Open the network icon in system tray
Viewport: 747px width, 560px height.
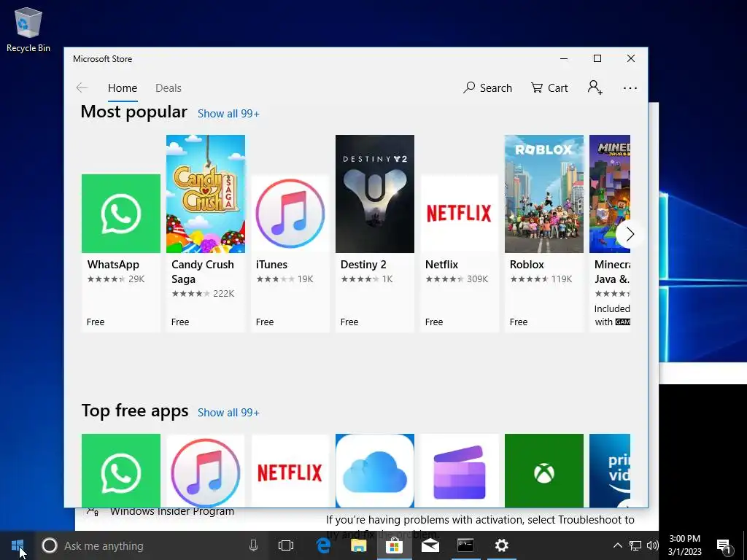pyautogui.click(x=635, y=545)
